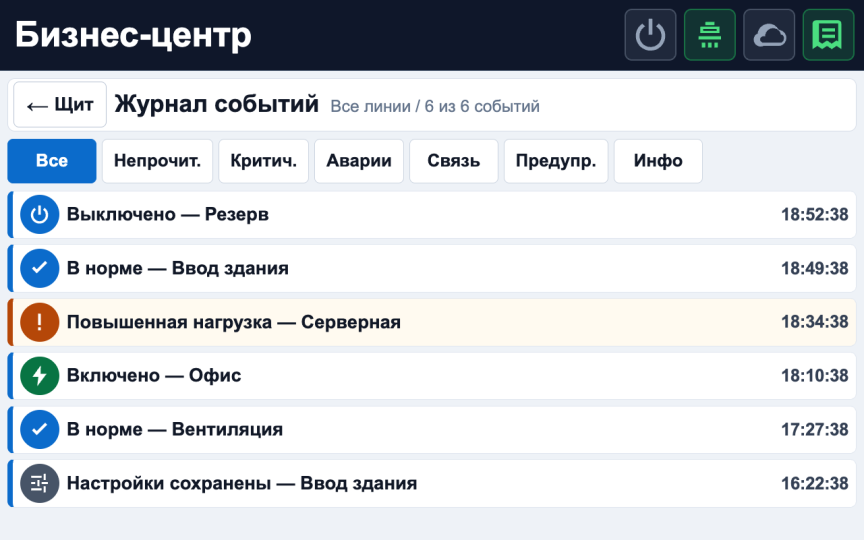Switch to the Непрочит. filter

[x=157, y=161]
